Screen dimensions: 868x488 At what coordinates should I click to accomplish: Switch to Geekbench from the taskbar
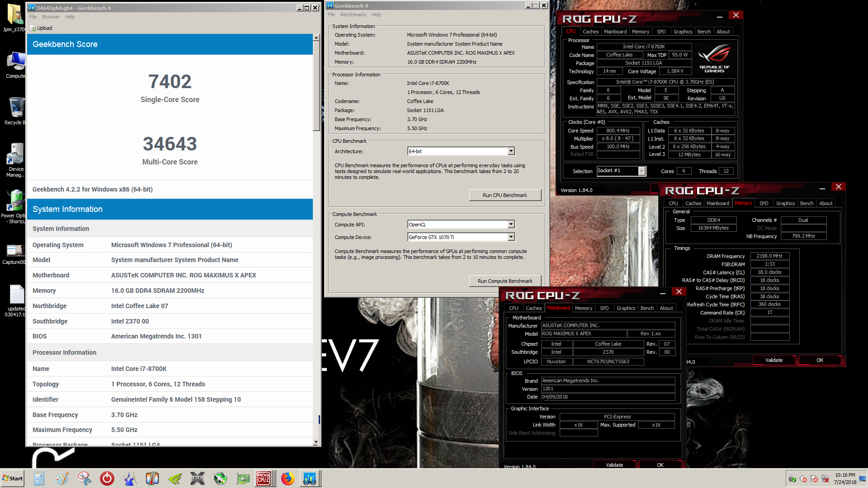[310, 479]
